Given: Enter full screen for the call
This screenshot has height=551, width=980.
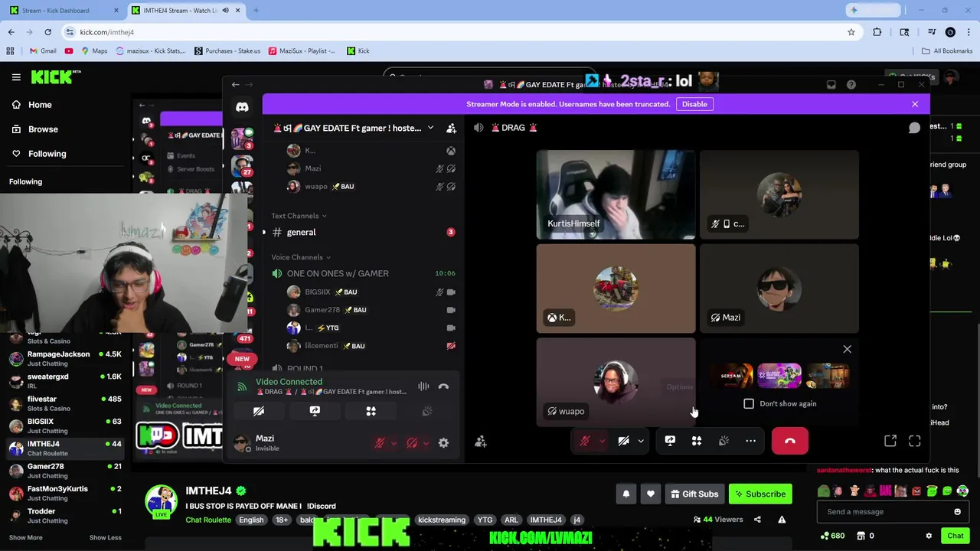Looking at the screenshot, I should pyautogui.click(x=915, y=441).
